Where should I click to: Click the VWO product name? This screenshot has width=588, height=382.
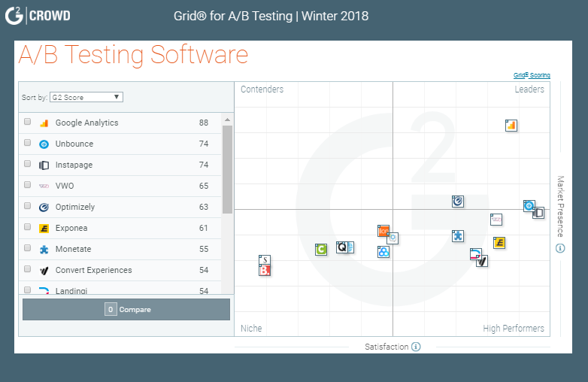65,186
